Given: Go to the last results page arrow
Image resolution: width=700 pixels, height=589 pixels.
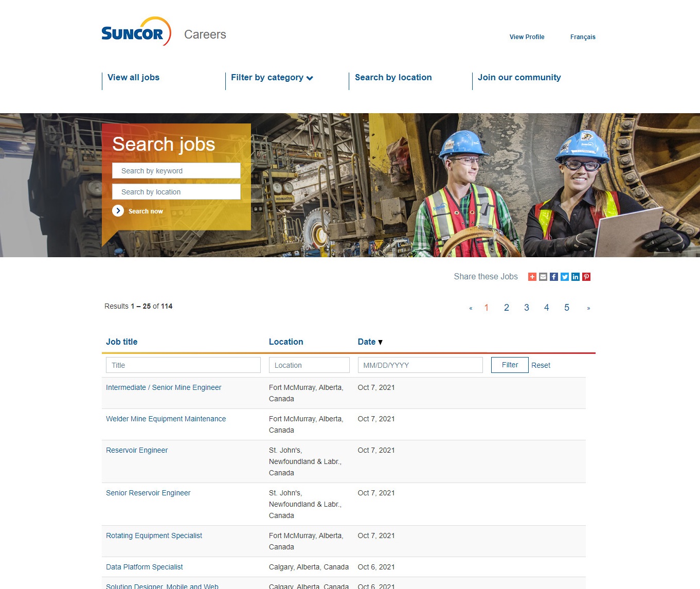Looking at the screenshot, I should [588, 308].
